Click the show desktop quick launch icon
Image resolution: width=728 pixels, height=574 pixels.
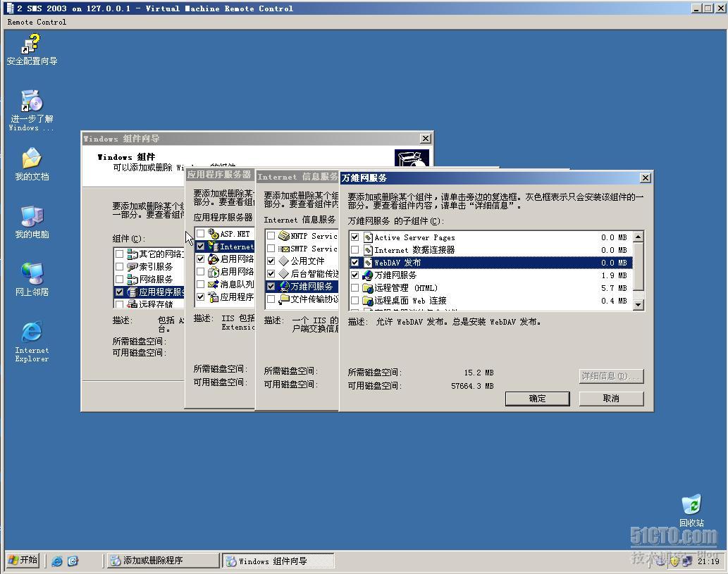point(73,561)
